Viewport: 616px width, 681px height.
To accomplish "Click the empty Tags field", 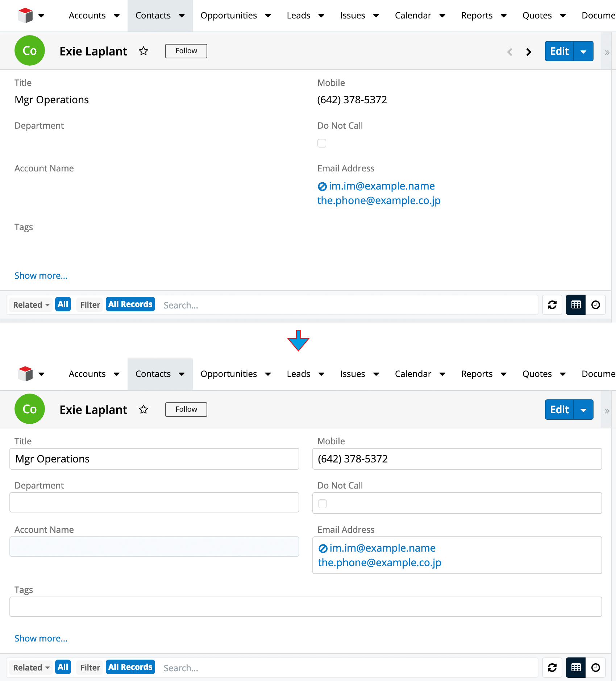I will click(306, 607).
